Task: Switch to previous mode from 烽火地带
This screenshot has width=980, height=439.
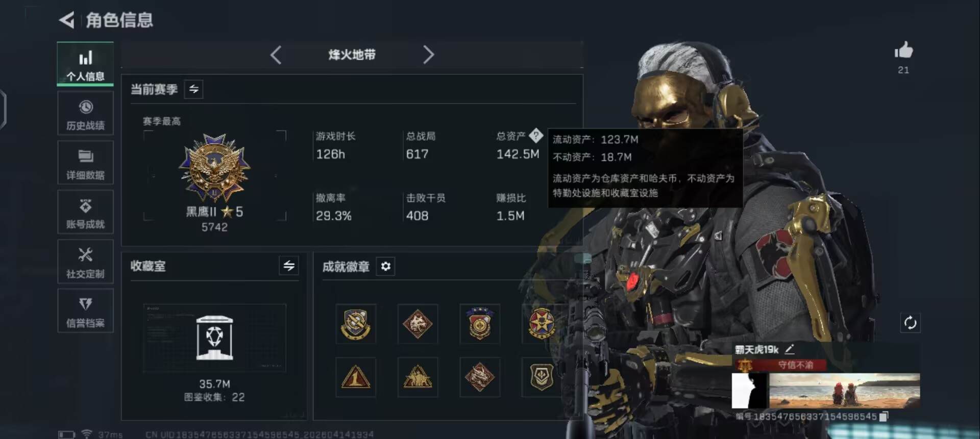Action: point(276,55)
